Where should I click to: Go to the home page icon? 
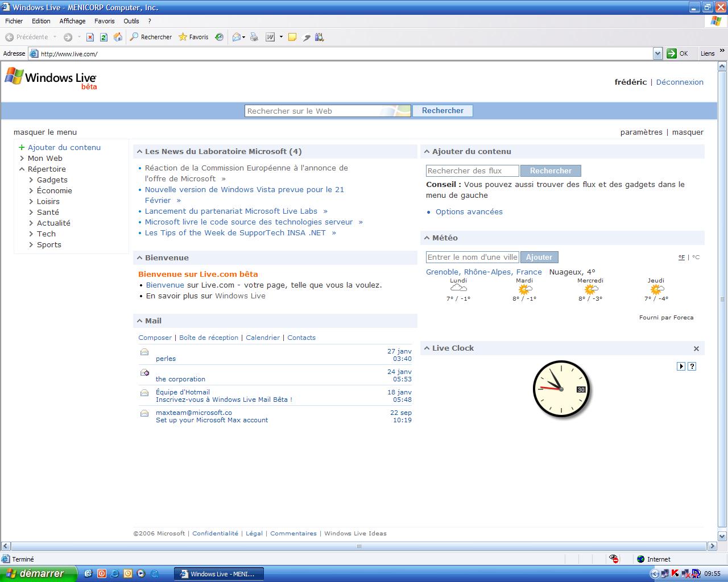118,37
